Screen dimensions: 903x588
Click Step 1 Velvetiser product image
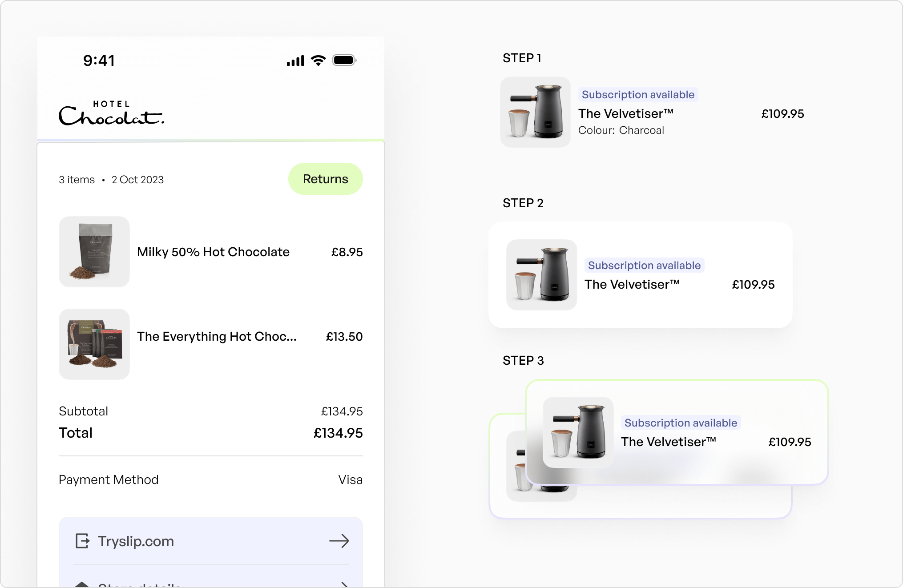pyautogui.click(x=536, y=112)
